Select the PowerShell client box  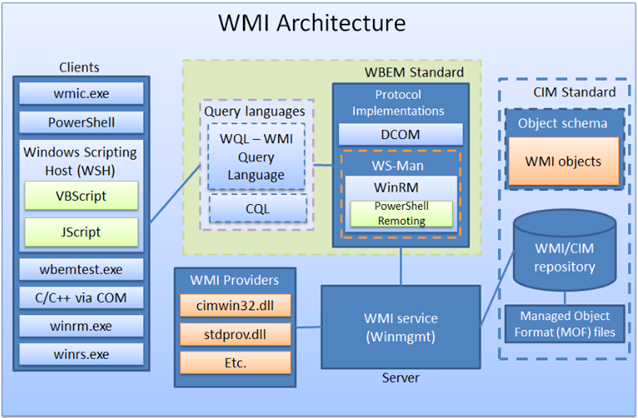click(81, 123)
